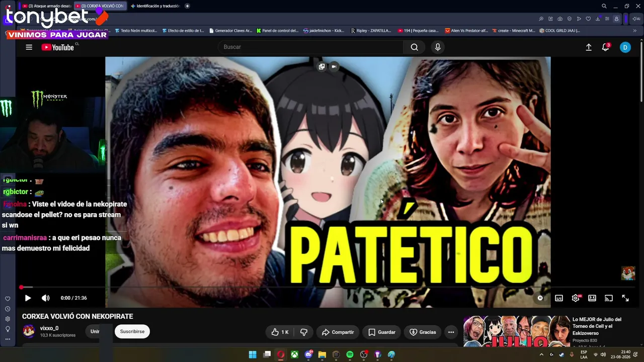Like the video with 1 K likes
This screenshot has width=644, height=362.
pos(280,332)
